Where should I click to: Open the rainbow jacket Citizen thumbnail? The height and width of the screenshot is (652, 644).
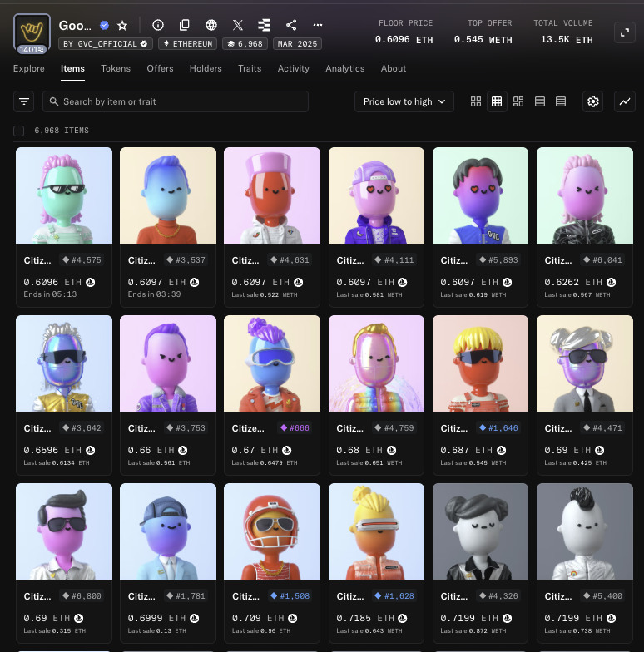[376, 363]
